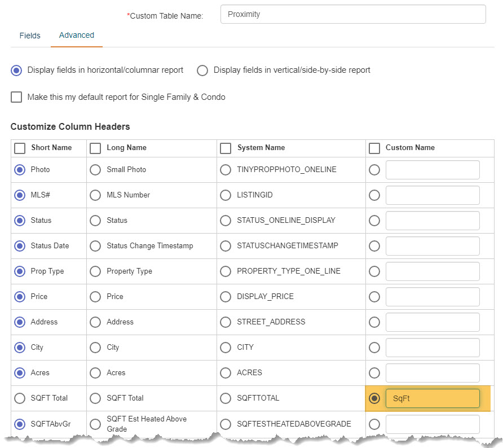
Task: Choose Status Change Timestamp long name radio
Action: 95,246
